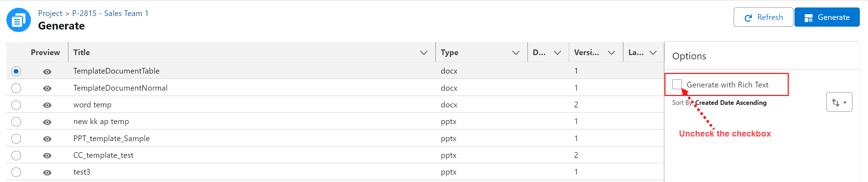Click the blue Generate button
The height and width of the screenshot is (182, 868).
(827, 17)
